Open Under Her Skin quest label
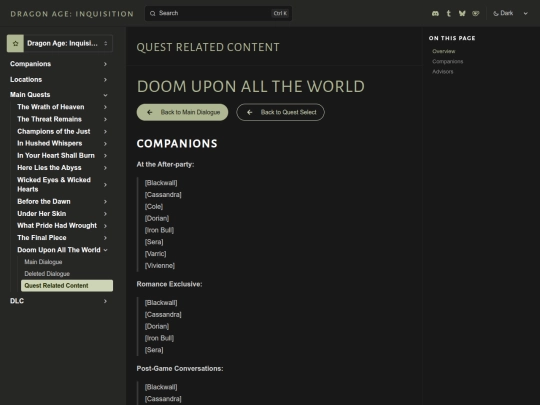The image size is (540, 405). [42, 214]
